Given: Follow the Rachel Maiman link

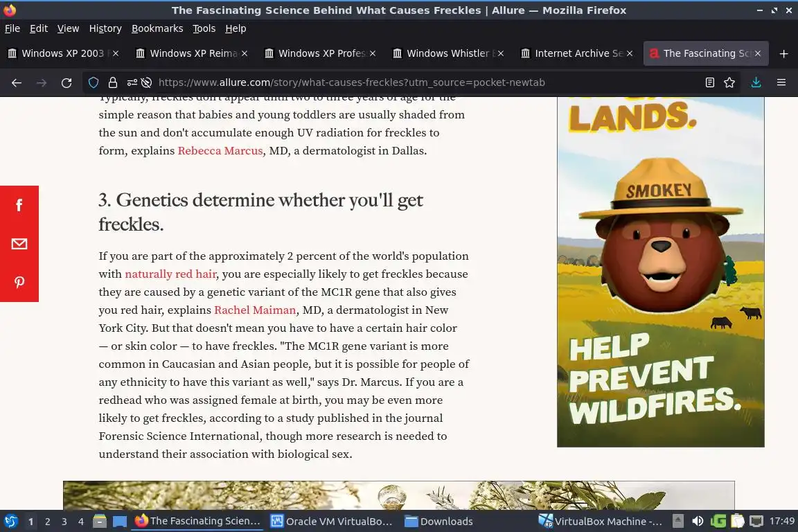Looking at the screenshot, I should click(x=255, y=310).
